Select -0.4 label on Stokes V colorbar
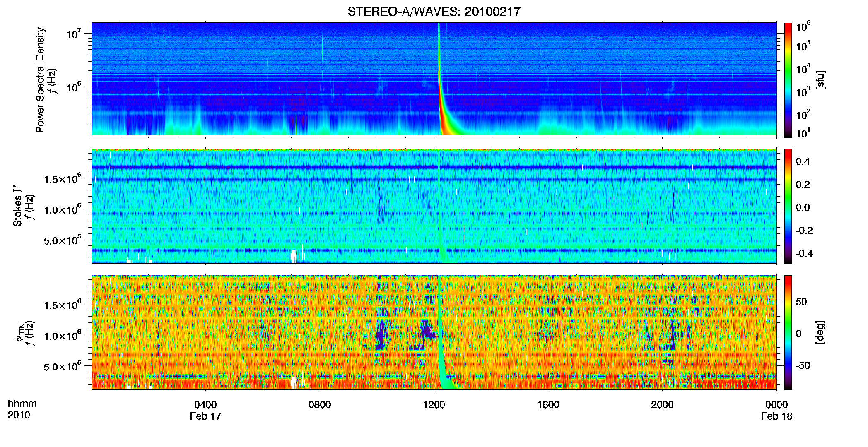Viewport: 868px width, 447px height. click(804, 253)
